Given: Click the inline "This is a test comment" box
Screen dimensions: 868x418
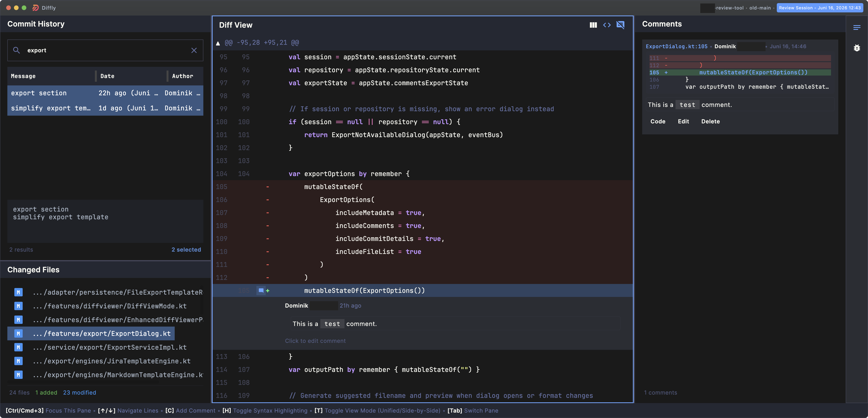Looking at the screenshot, I should click(455, 324).
